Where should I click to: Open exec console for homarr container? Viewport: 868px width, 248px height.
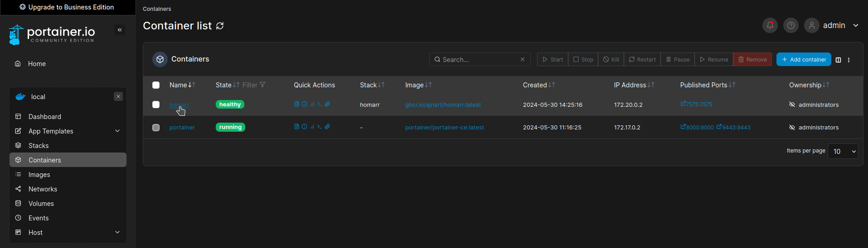click(320, 104)
